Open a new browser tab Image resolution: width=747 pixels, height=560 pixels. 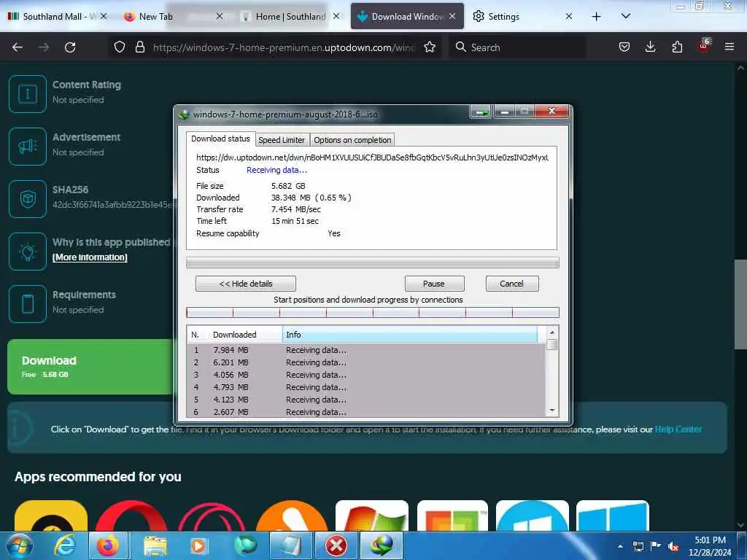tap(597, 17)
